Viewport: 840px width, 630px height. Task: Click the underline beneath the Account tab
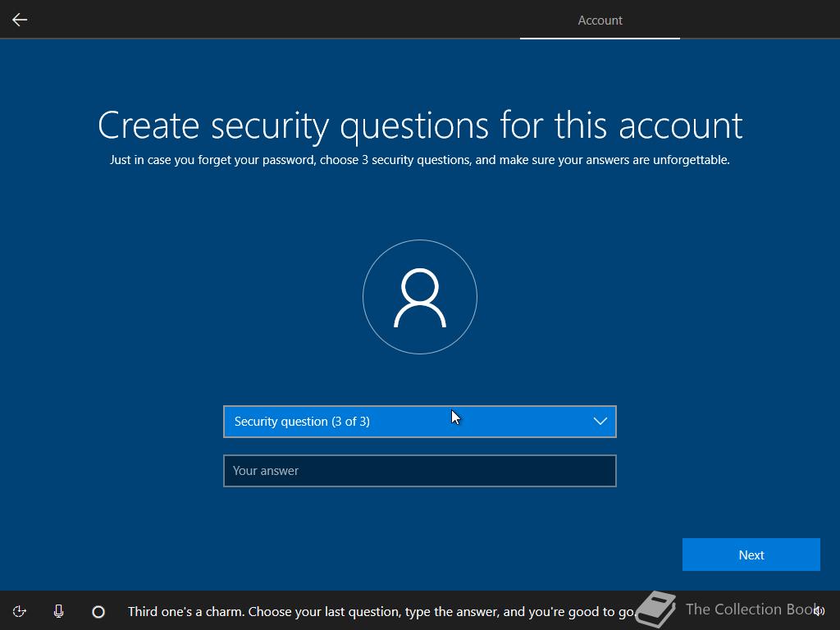point(600,38)
